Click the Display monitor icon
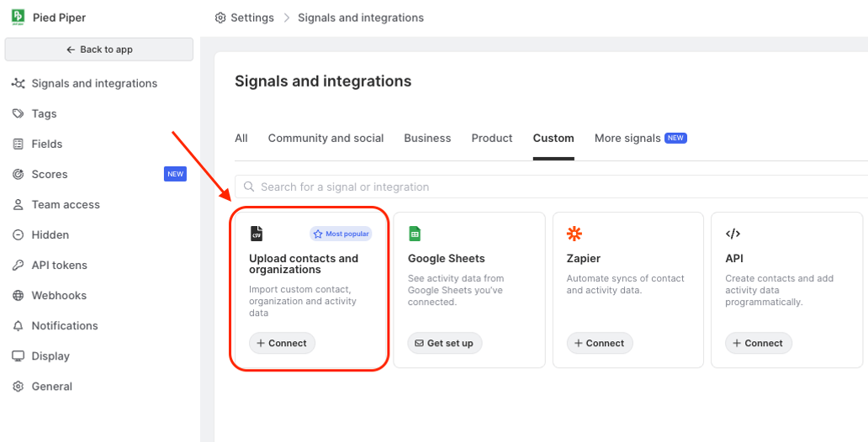This screenshot has width=868, height=442. click(x=19, y=355)
